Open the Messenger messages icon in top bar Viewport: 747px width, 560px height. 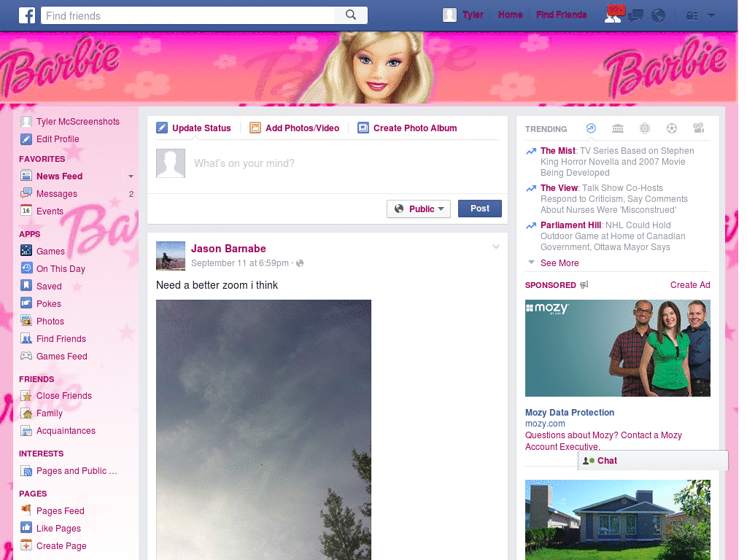635,15
